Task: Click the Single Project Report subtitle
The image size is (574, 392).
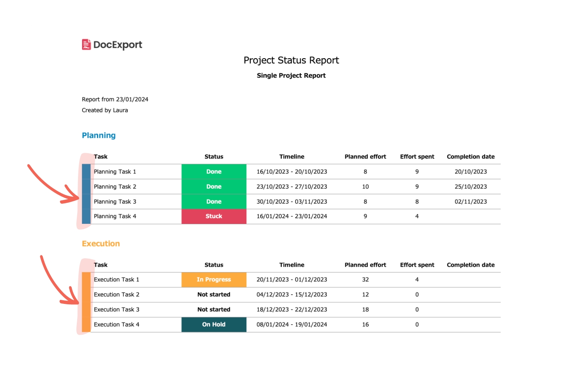Action: pos(291,76)
